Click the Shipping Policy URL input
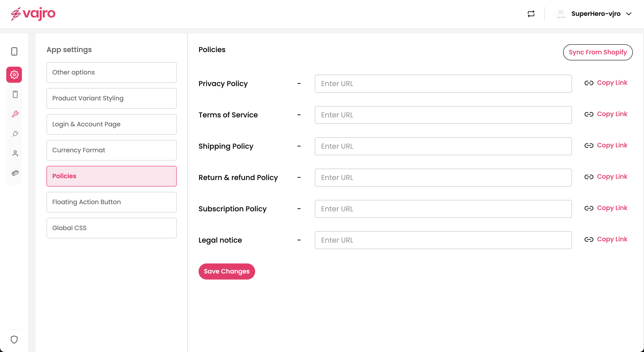 (x=443, y=146)
